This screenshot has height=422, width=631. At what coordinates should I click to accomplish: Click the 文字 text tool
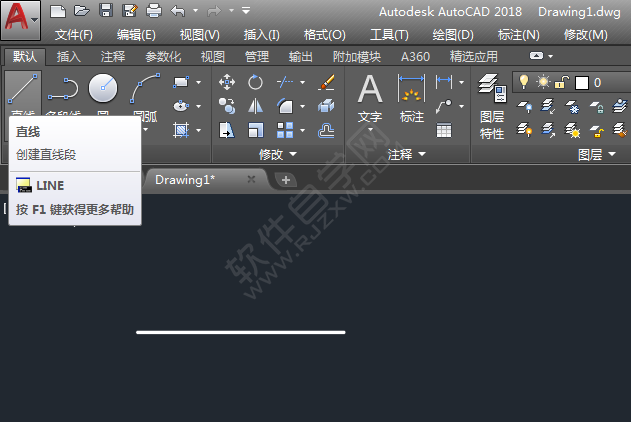pyautogui.click(x=370, y=100)
